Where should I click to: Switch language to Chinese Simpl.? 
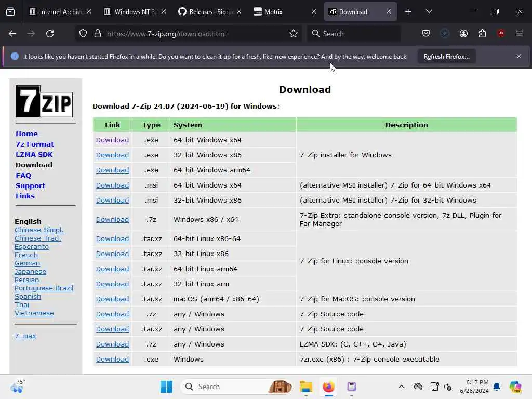coord(39,230)
